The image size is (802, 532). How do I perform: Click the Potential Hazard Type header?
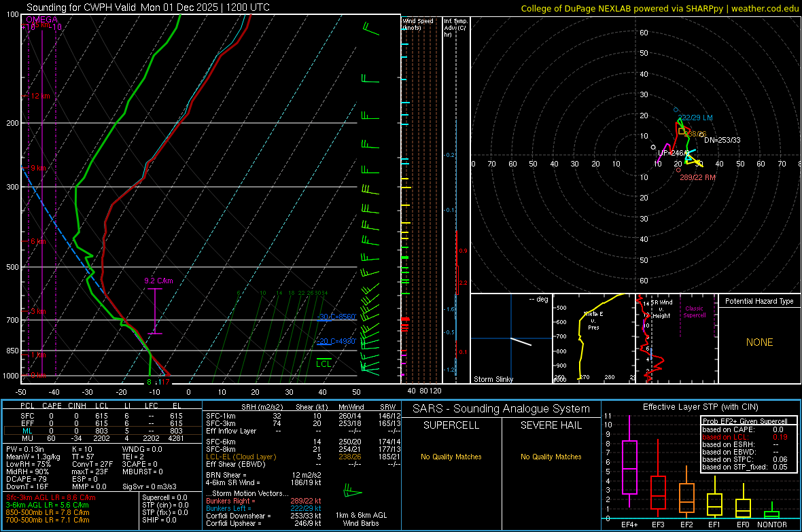759,301
